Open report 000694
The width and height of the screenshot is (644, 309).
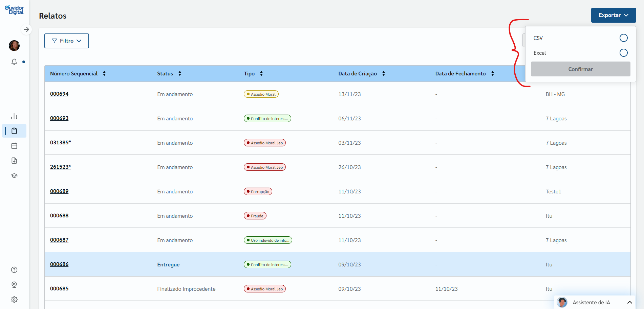(59, 94)
